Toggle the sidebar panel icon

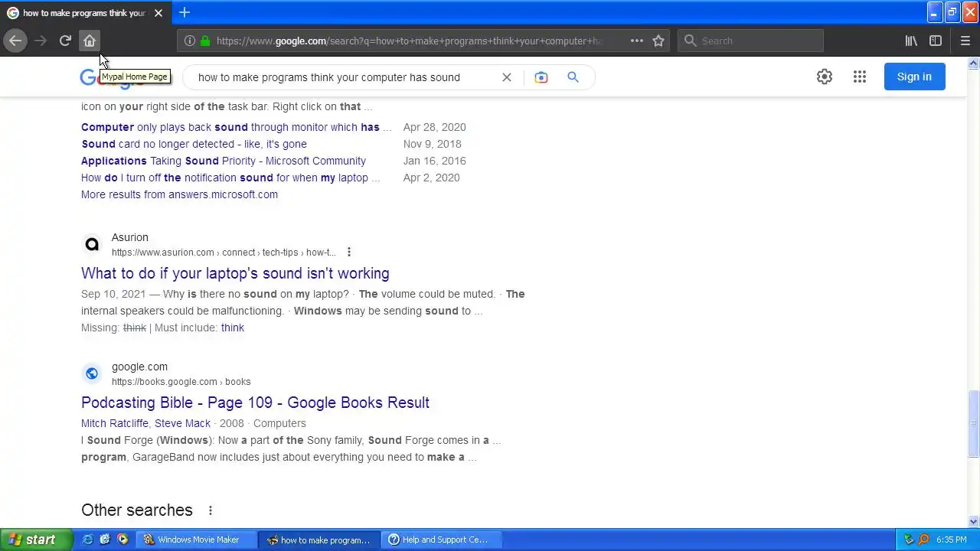[x=936, y=41]
